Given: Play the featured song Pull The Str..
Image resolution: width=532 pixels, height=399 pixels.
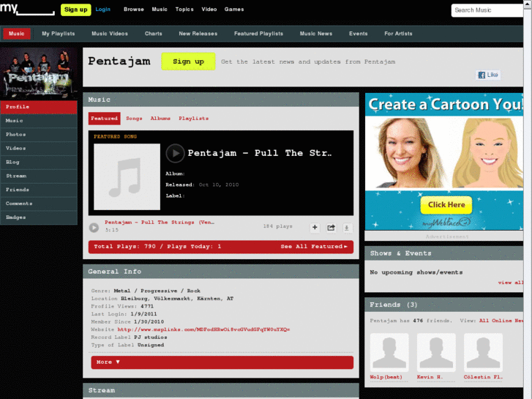Looking at the screenshot, I should click(175, 153).
